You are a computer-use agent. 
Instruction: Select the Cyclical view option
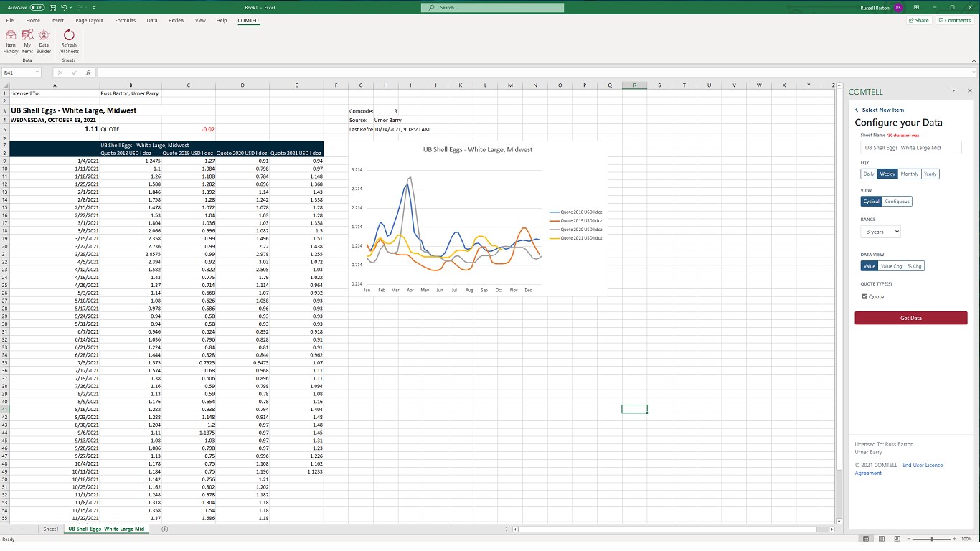tap(872, 202)
